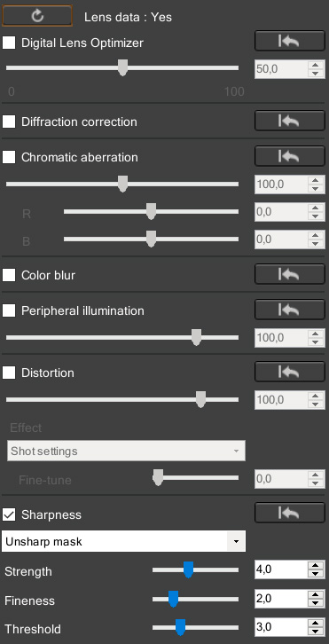Enable the Distortion checkbox

(9, 373)
